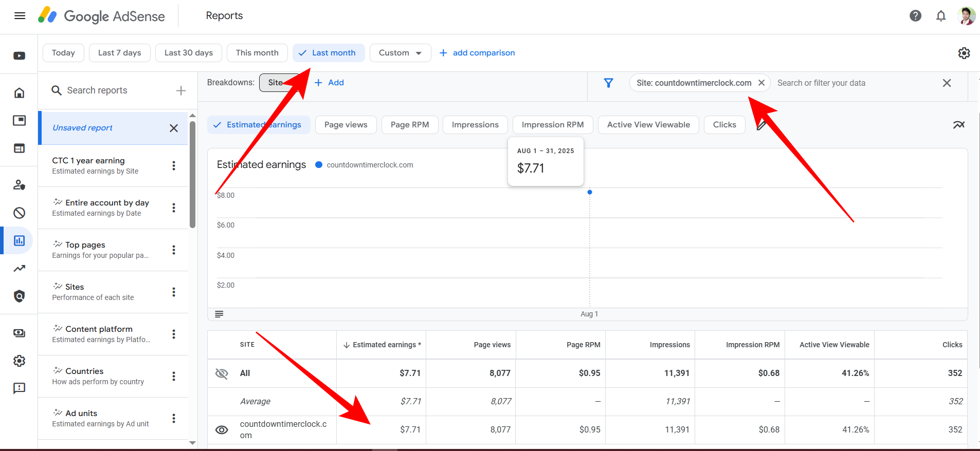Viewport: 980px width, 451px height.
Task: Open more options for Countries report
Action: (174, 376)
